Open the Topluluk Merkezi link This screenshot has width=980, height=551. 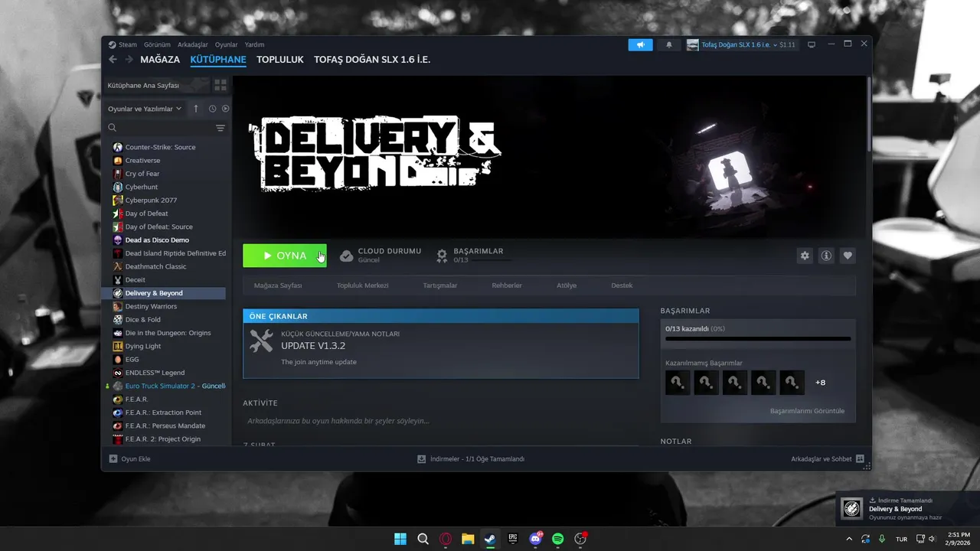[363, 285]
